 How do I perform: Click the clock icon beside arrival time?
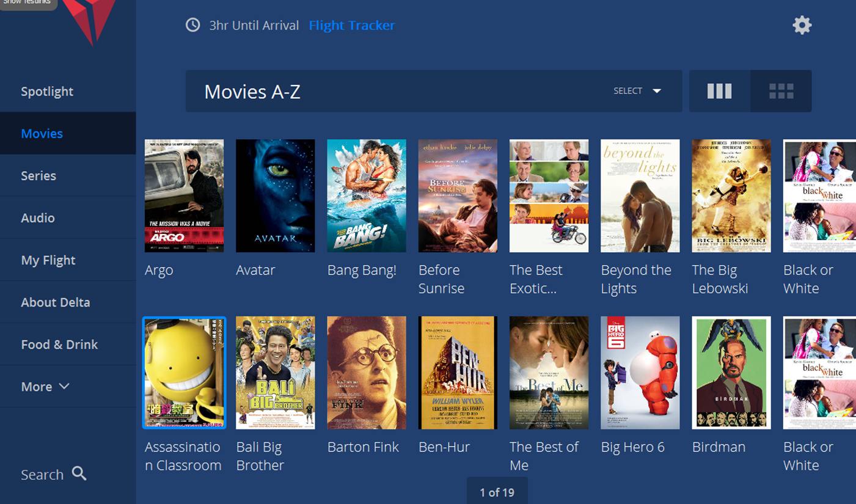[x=193, y=25]
